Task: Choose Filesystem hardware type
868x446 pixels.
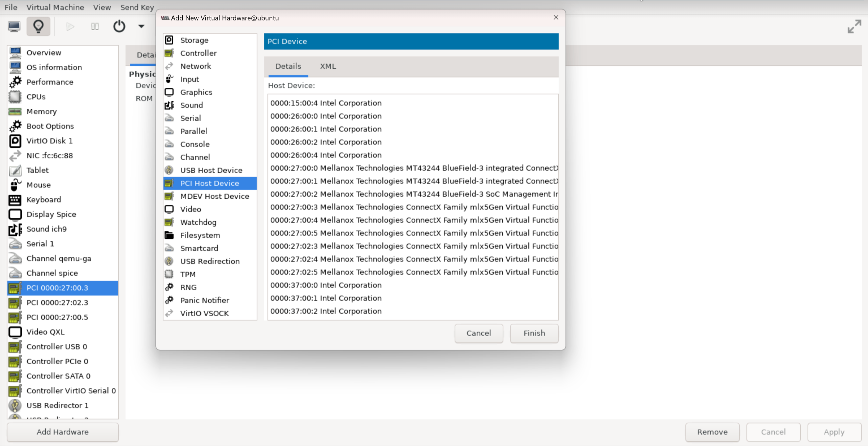Action: point(200,235)
